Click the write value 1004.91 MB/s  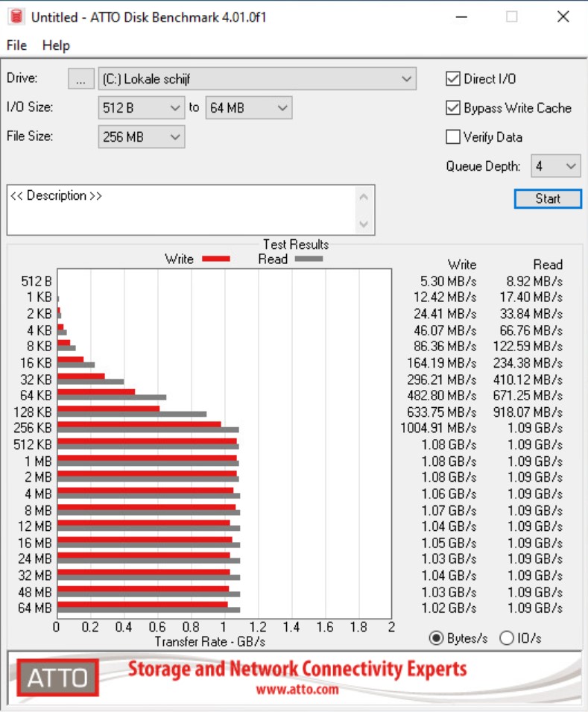438,428
